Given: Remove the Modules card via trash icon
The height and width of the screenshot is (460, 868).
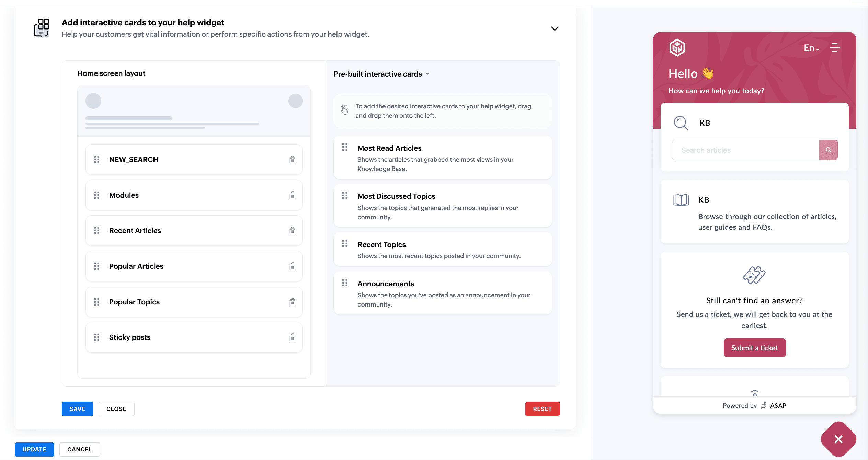Looking at the screenshot, I should point(292,195).
